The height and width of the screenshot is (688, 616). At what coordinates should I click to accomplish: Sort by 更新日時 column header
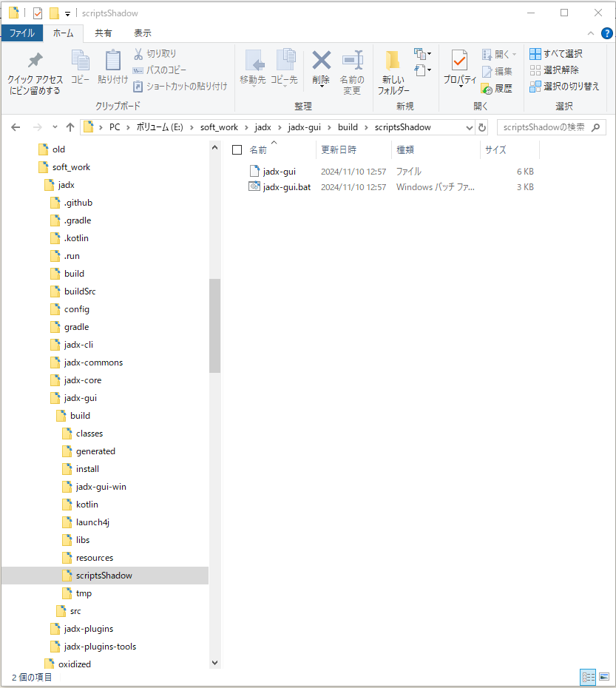(x=338, y=150)
